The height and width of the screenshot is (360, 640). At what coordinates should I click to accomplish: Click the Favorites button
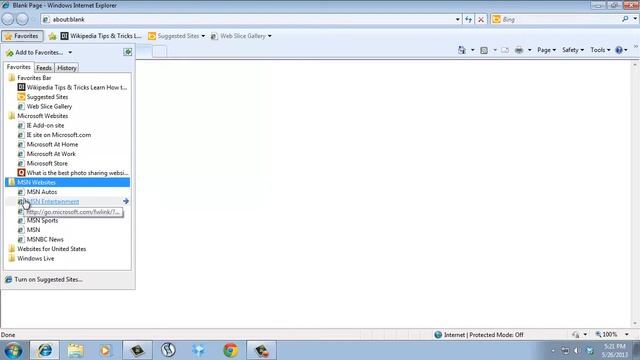point(22,36)
